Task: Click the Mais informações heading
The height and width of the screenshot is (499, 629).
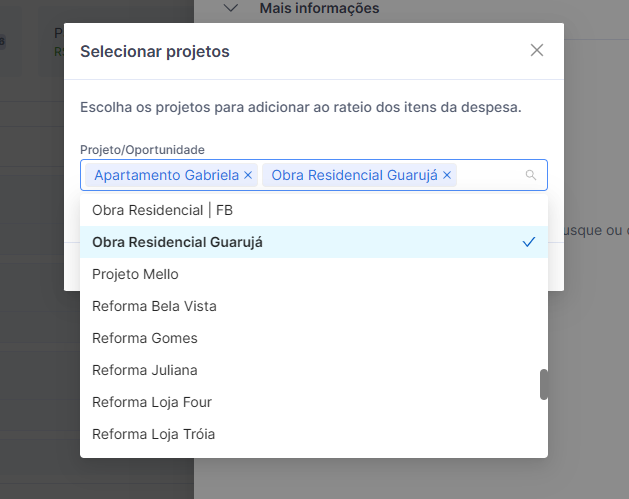Action: (319, 8)
